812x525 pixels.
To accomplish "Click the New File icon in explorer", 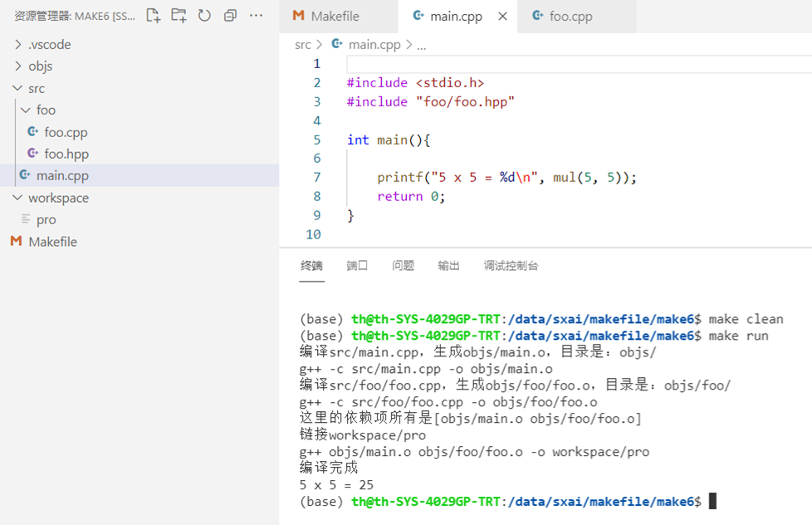I will pos(153,16).
